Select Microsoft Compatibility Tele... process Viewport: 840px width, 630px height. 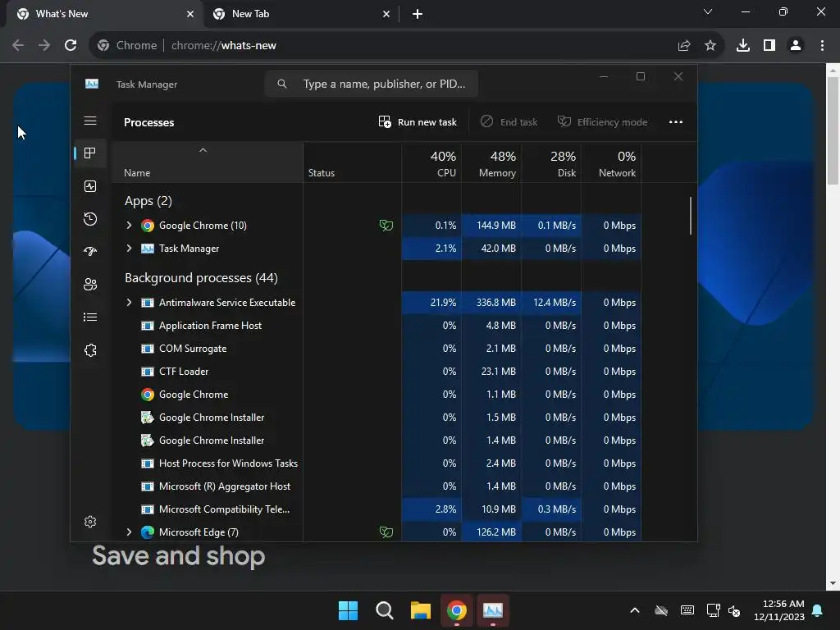377,509
